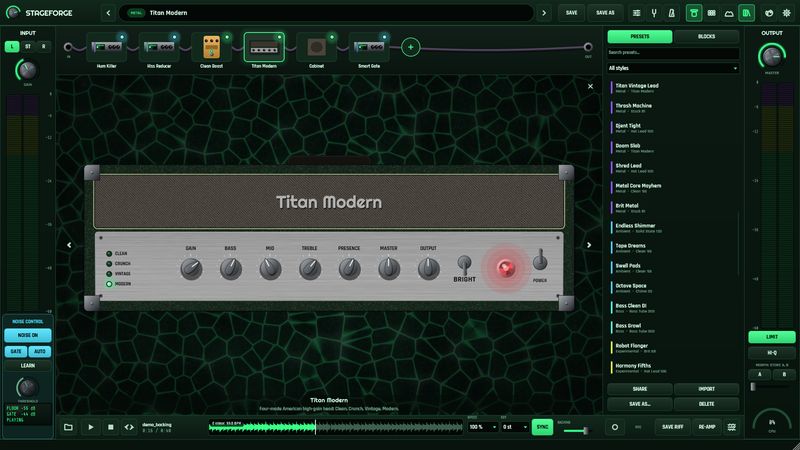The image size is (800, 450).
Task: Switch to the Blocks tab
Action: 706,36
